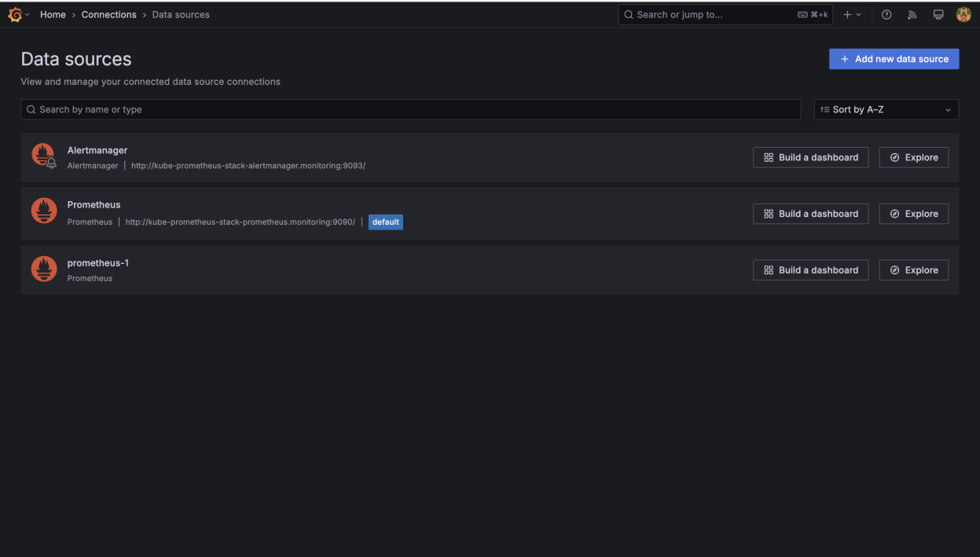Viewport: 980px width, 557px height.
Task: Open the Prometheus data source name
Action: click(94, 205)
